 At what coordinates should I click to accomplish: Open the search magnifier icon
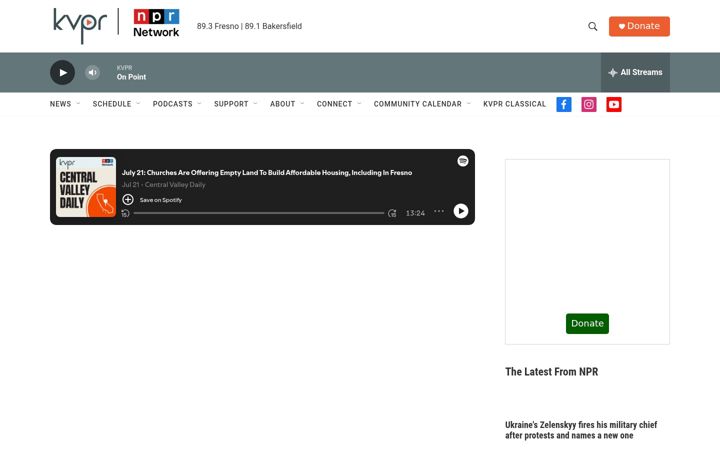click(x=593, y=26)
